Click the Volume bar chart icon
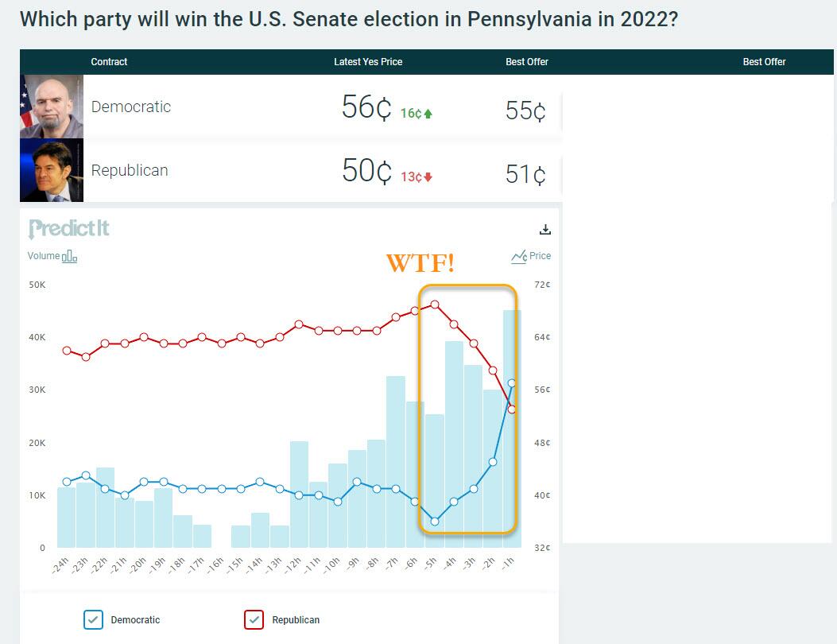This screenshot has height=644, width=837. tap(70, 256)
